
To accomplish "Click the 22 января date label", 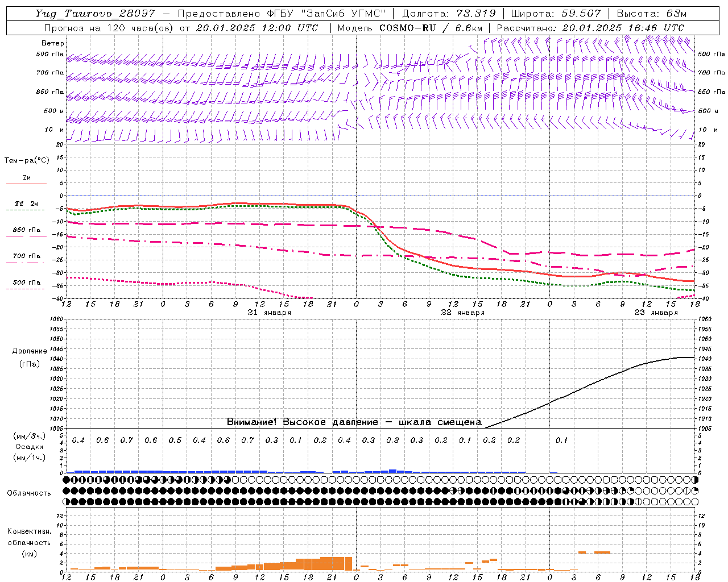I will click(462, 313).
